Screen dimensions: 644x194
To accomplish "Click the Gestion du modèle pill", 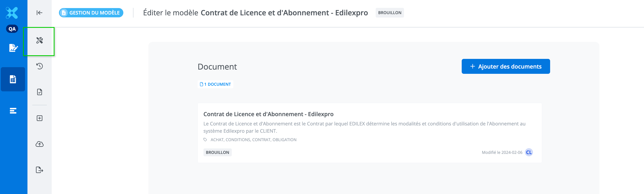I will point(91,13).
